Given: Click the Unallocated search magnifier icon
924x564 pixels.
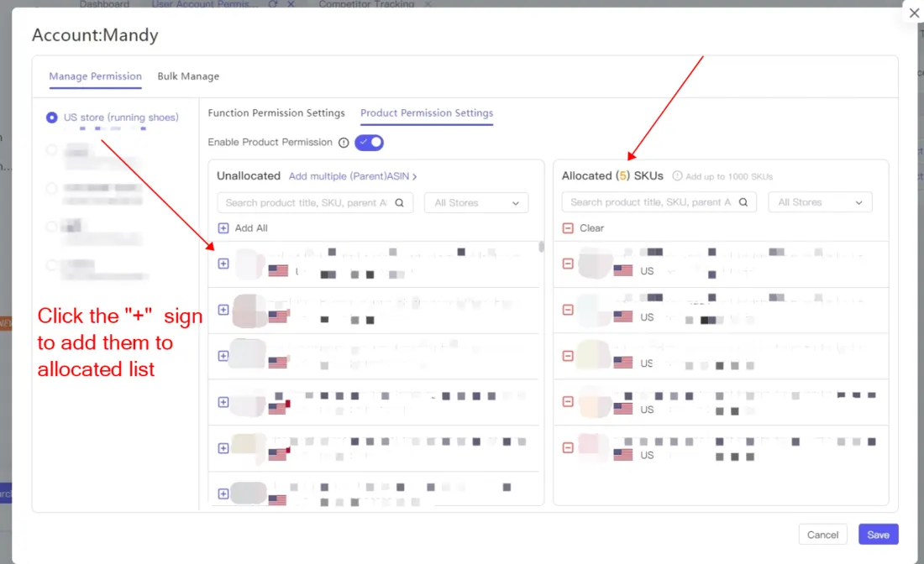Looking at the screenshot, I should tap(400, 202).
